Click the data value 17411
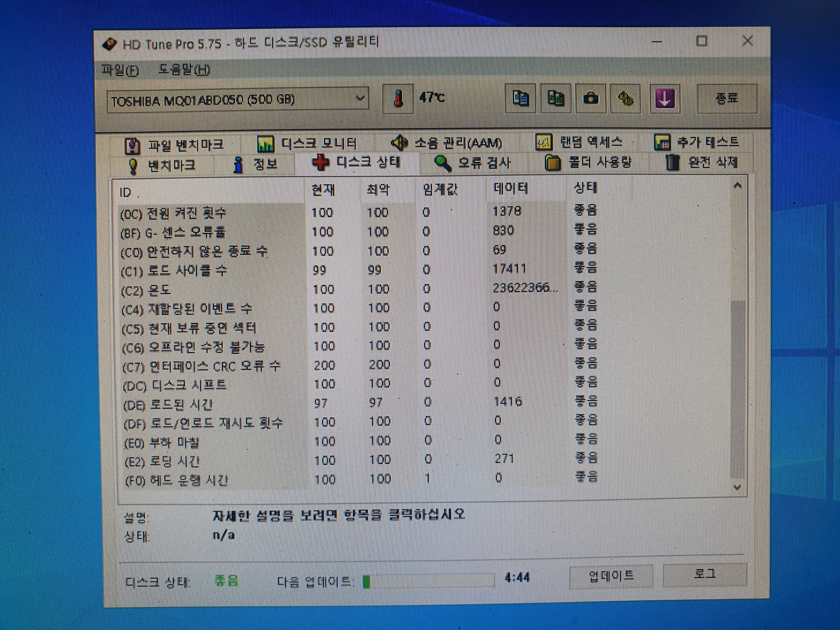Image resolution: width=840 pixels, height=630 pixels. [x=509, y=269]
